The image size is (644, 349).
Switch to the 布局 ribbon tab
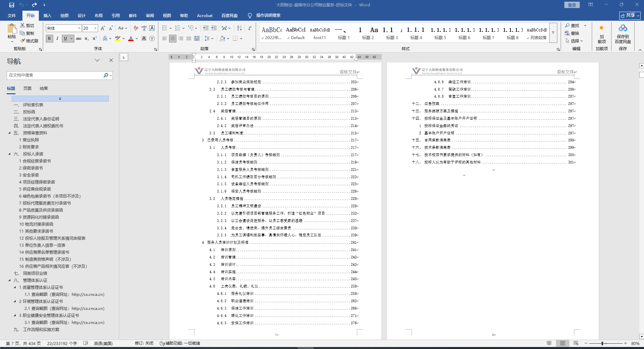tap(99, 16)
